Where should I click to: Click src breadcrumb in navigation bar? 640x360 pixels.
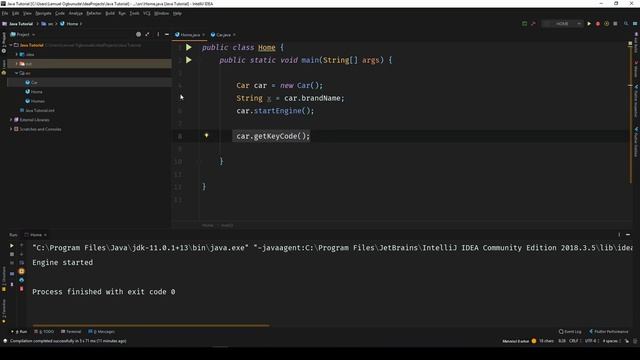coord(47,24)
